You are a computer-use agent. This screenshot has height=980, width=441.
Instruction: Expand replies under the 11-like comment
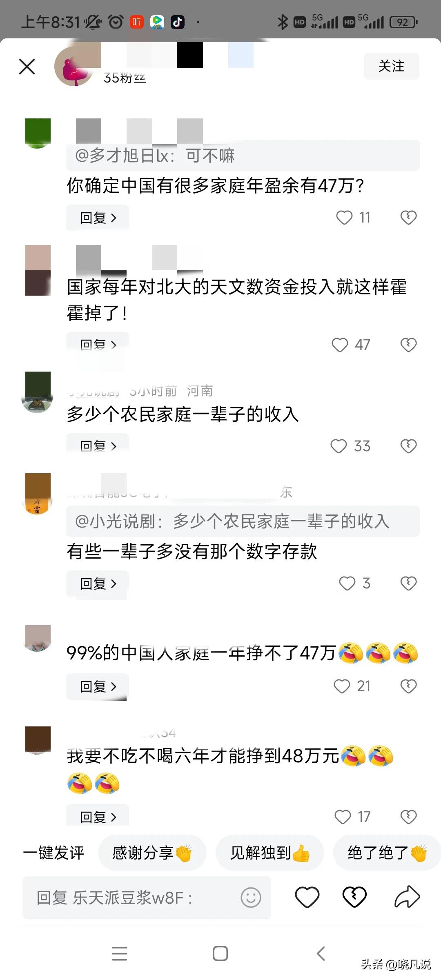pos(98,218)
